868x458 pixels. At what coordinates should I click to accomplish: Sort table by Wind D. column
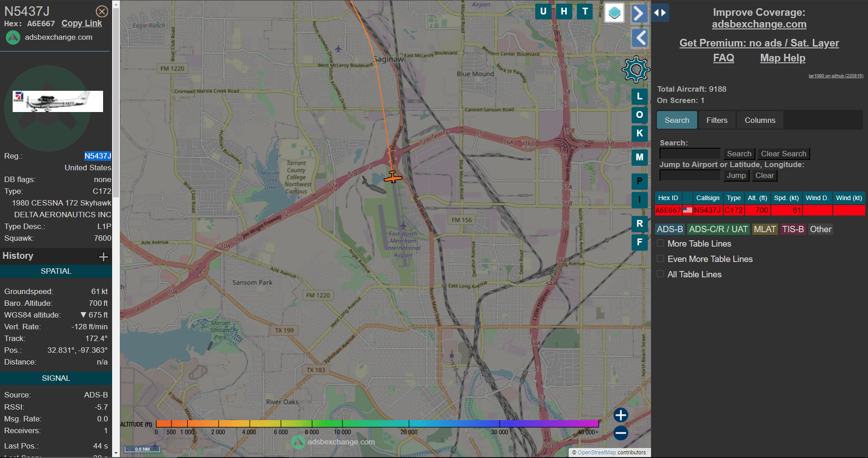point(817,198)
